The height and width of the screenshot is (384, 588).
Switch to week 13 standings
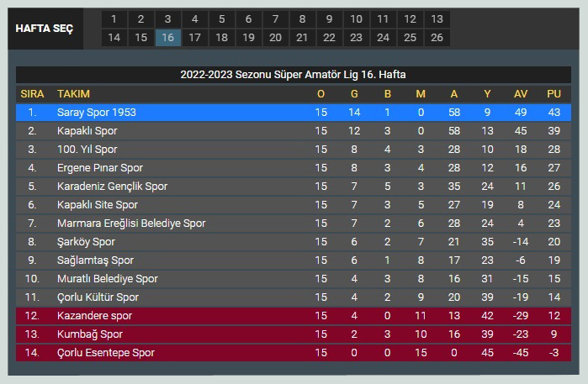click(437, 19)
